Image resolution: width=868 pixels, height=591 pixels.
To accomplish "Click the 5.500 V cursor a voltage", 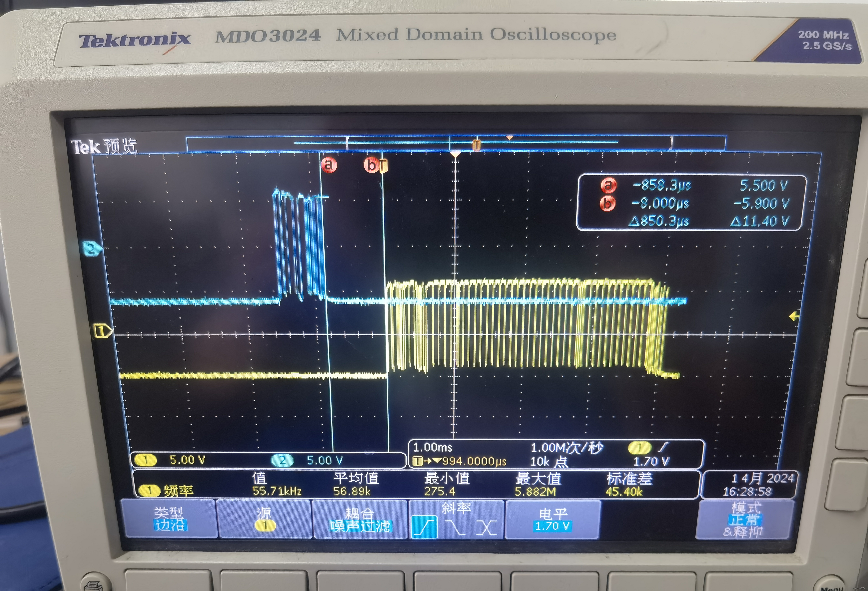I will coord(764,185).
